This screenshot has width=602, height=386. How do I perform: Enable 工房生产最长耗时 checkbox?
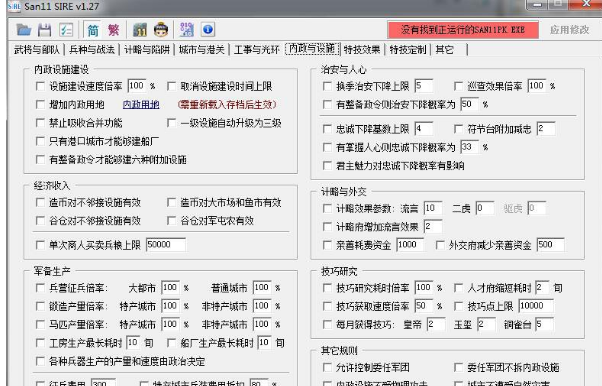(40, 343)
